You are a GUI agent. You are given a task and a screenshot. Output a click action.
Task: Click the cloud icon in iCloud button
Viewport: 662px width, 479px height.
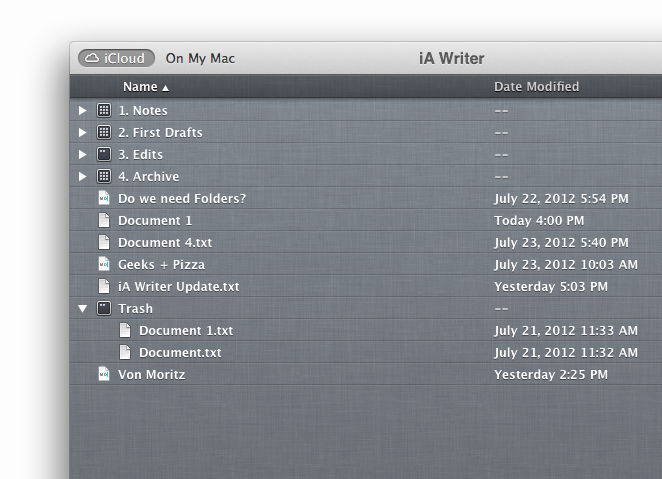92,58
